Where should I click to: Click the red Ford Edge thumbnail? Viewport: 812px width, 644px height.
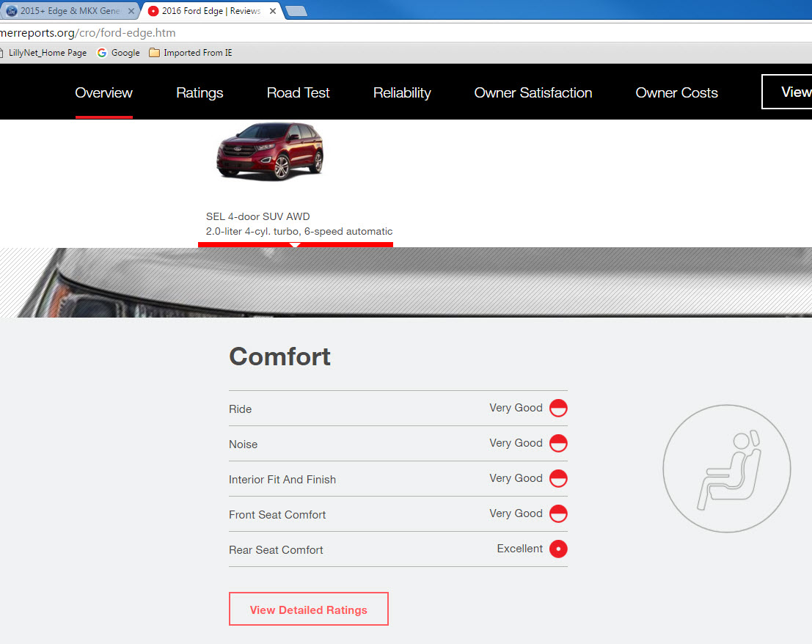[269, 152]
